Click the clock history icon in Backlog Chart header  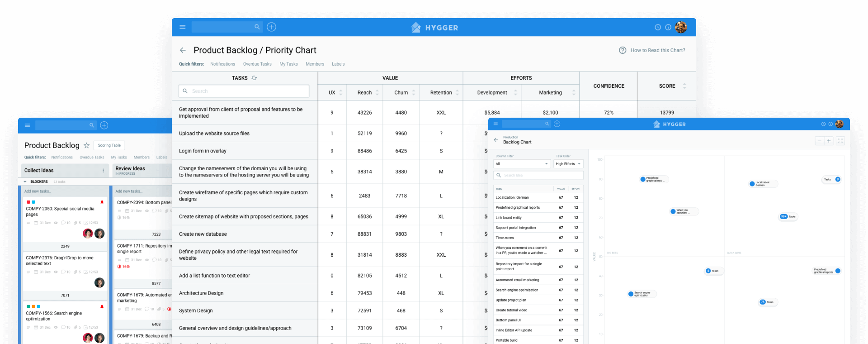coord(823,124)
